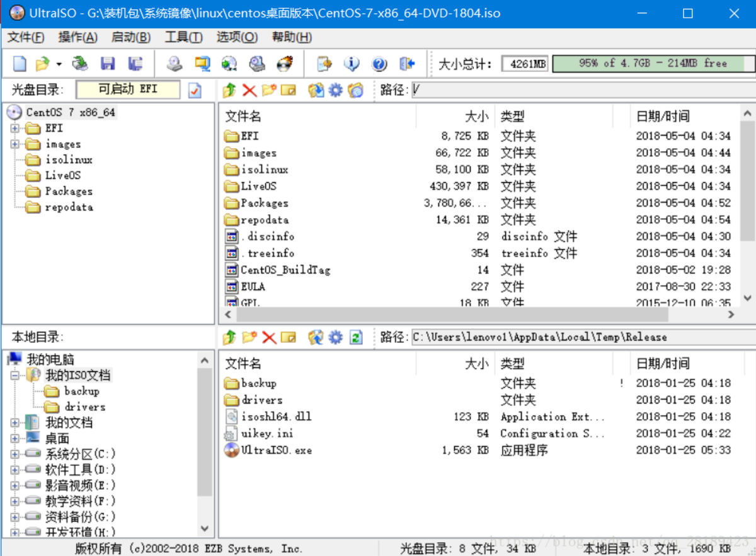Image resolution: width=756 pixels, height=556 pixels.
Task: Click the Compress ISO monitor icon
Action: coord(202,64)
